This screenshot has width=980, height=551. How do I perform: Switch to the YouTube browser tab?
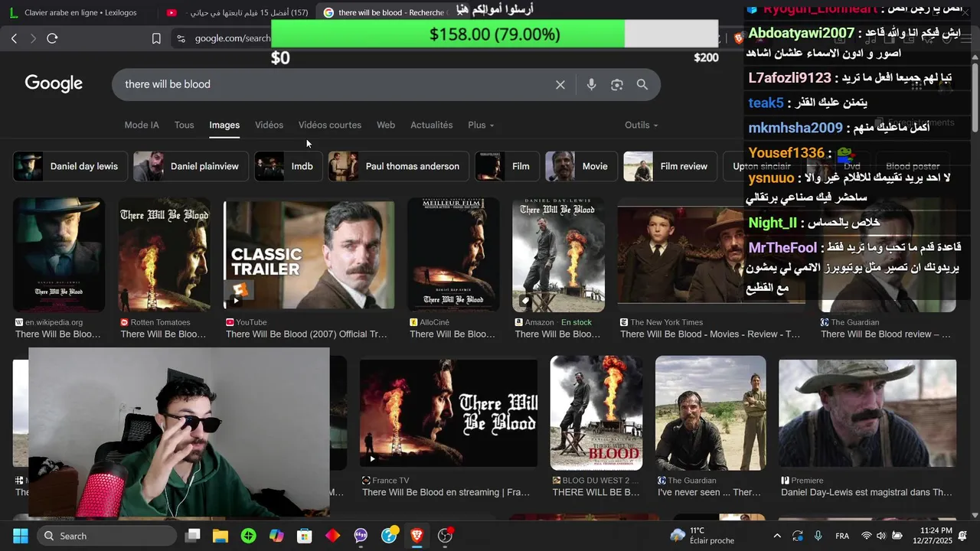point(237,12)
